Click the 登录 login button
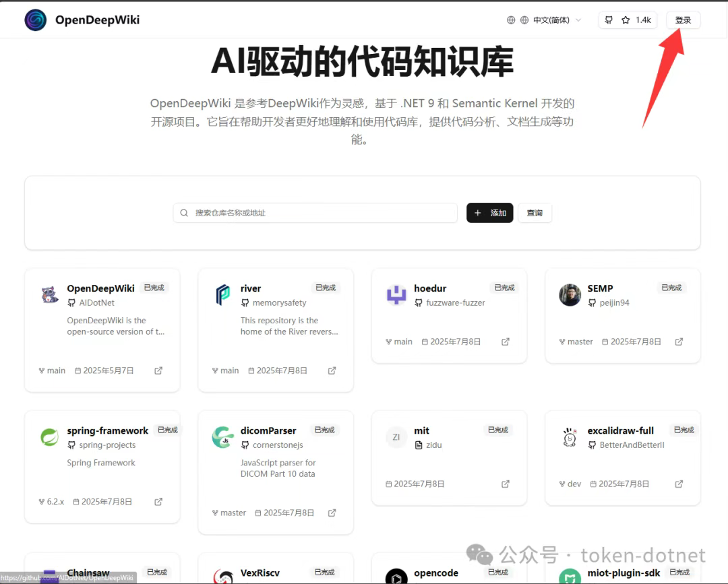 tap(682, 20)
